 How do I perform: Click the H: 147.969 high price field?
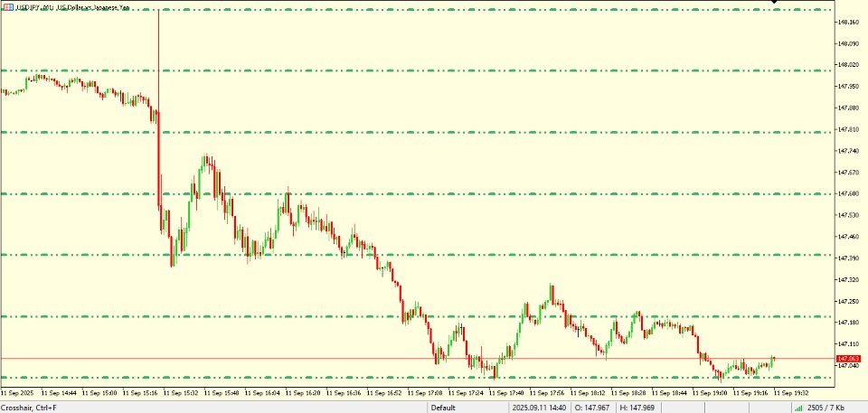636,408
